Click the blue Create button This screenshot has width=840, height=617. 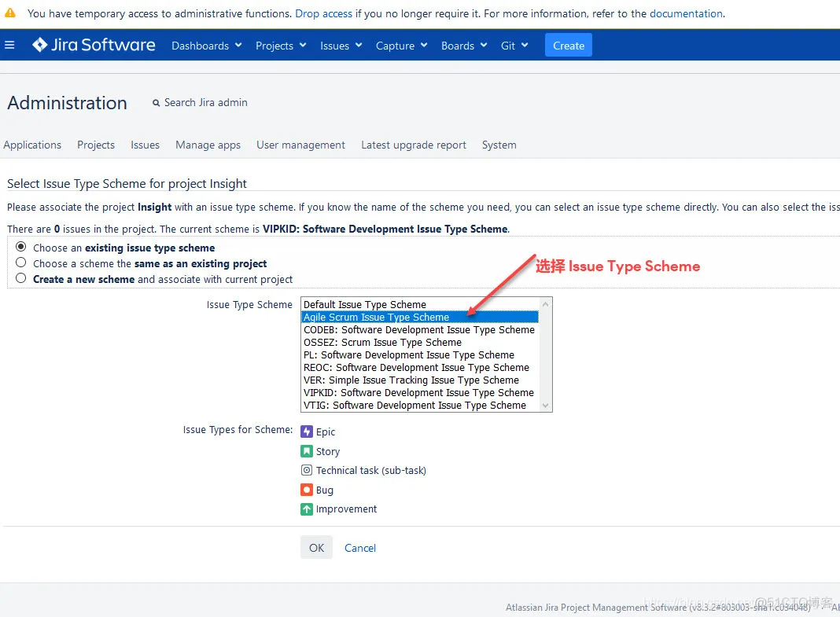569,46
